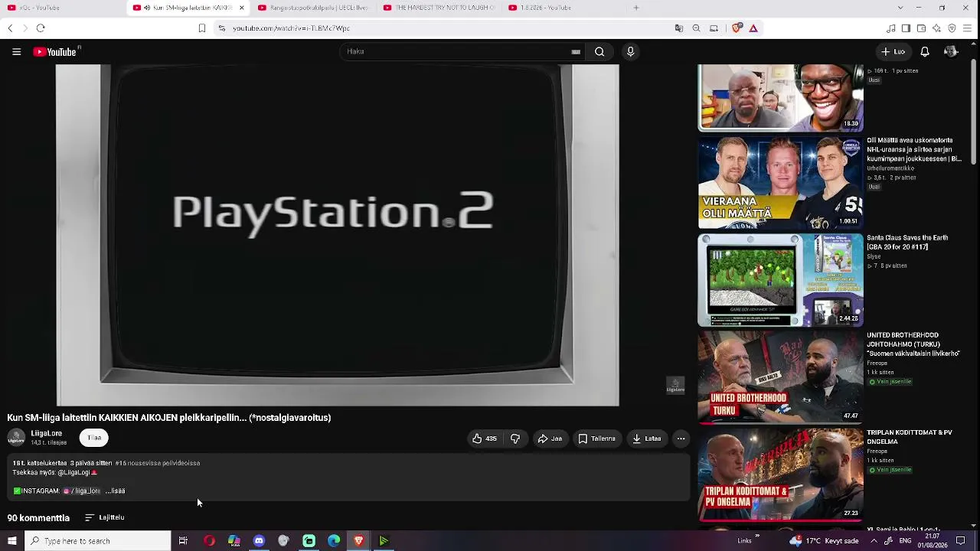This screenshot has height=551, width=980.
Task: Open Windows Start menu
Action: tap(11, 541)
